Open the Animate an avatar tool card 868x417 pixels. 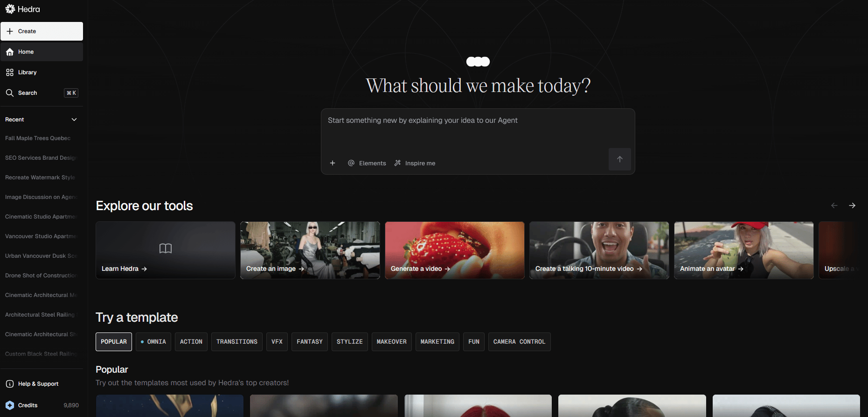click(x=744, y=250)
